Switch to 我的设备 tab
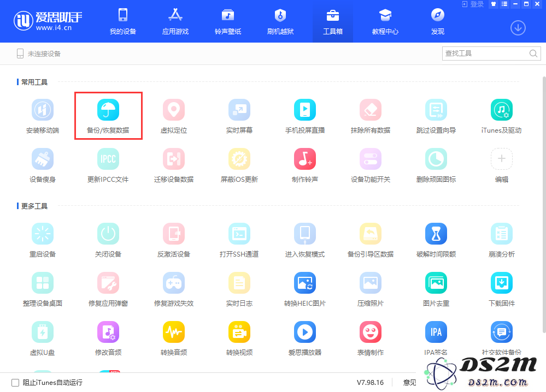Screen dimensions: 546x392 pyautogui.click(x=122, y=21)
